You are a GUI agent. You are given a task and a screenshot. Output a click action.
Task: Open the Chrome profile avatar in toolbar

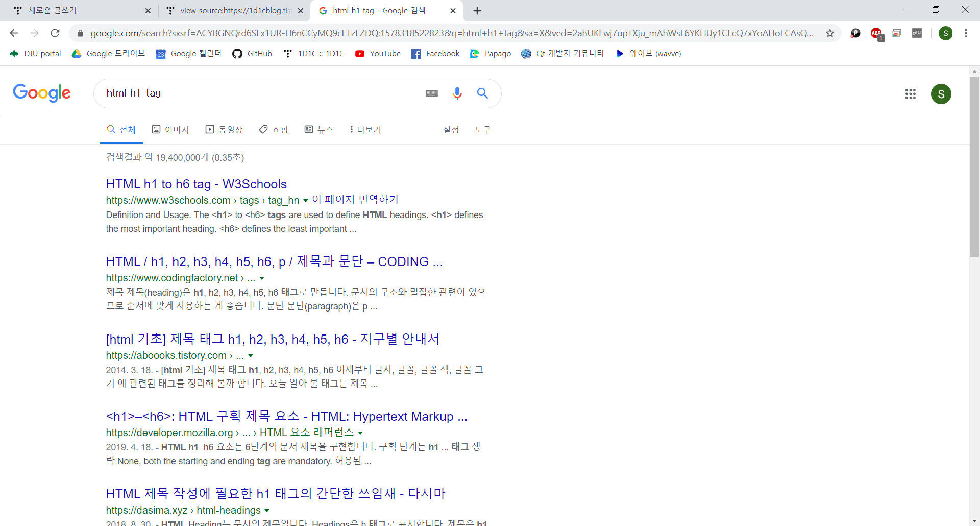coord(945,33)
